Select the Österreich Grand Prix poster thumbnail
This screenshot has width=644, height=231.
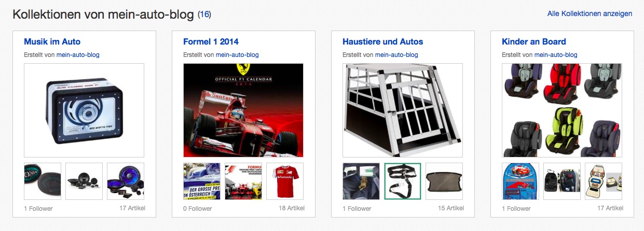point(202,181)
